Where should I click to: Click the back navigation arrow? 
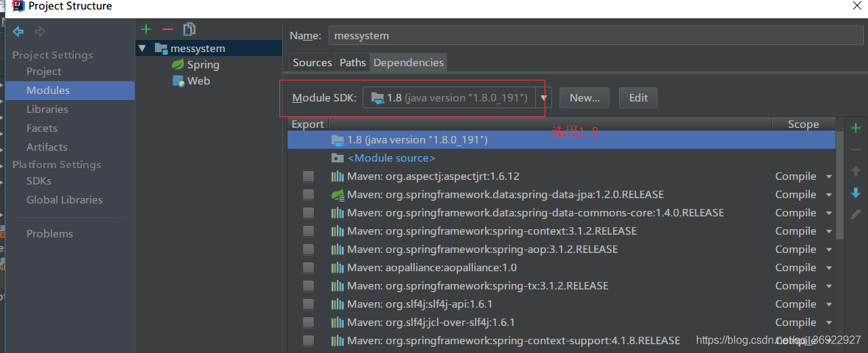pyautogui.click(x=18, y=32)
